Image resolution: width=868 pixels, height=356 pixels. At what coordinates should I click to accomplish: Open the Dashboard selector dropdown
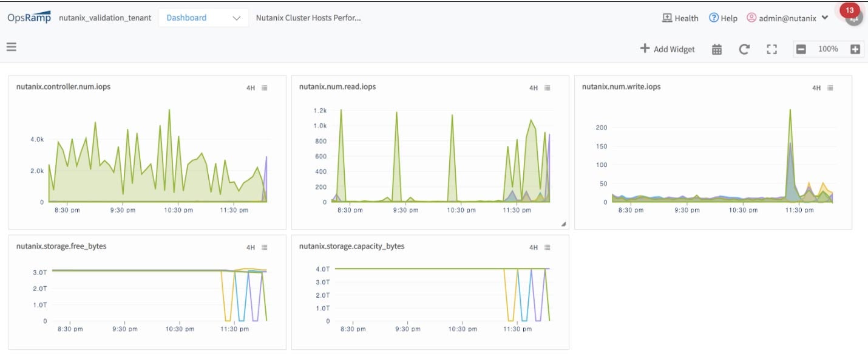point(203,18)
